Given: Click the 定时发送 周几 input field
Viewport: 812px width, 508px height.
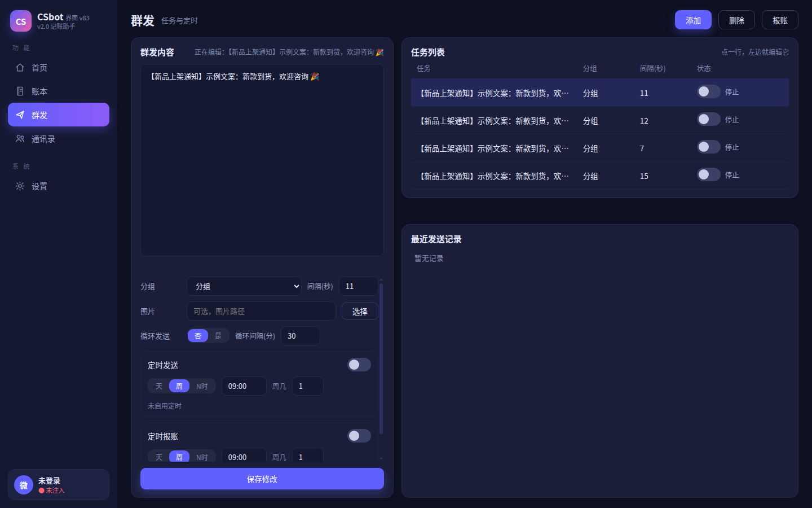Looking at the screenshot, I should click(x=308, y=386).
